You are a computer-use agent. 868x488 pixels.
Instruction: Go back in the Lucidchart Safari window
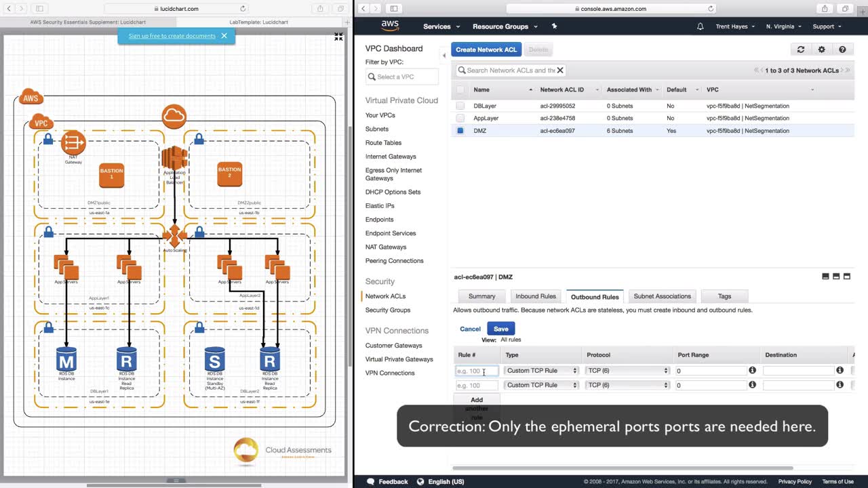(x=9, y=9)
